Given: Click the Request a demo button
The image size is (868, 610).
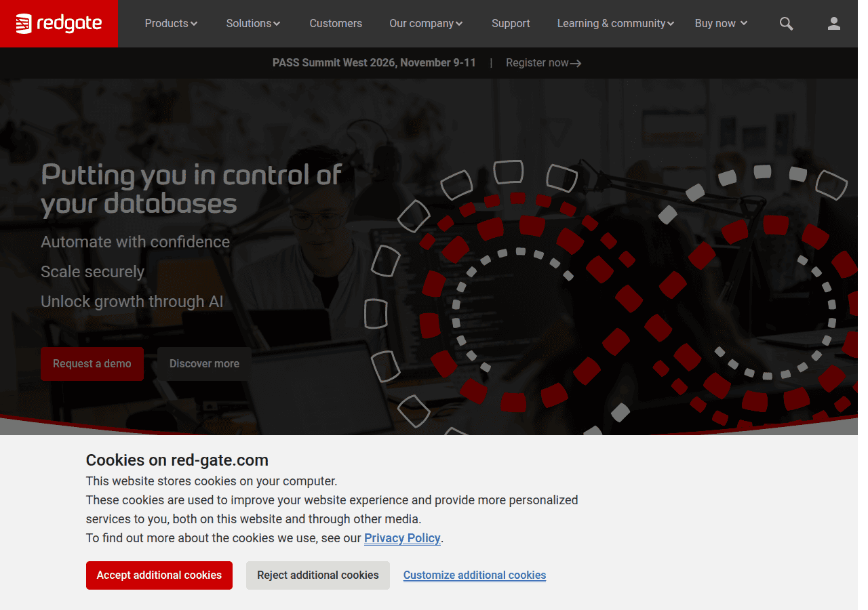Looking at the screenshot, I should pyautogui.click(x=92, y=364).
